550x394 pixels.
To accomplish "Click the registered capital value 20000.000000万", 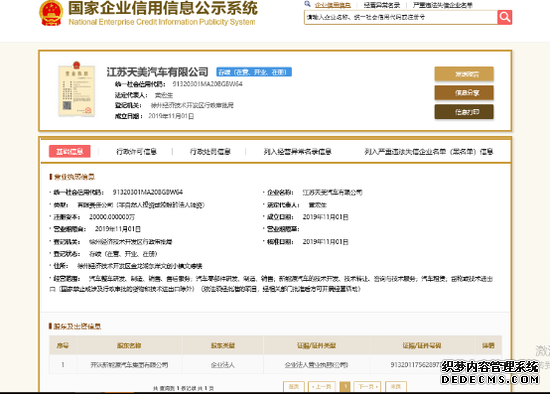I will (112, 217).
